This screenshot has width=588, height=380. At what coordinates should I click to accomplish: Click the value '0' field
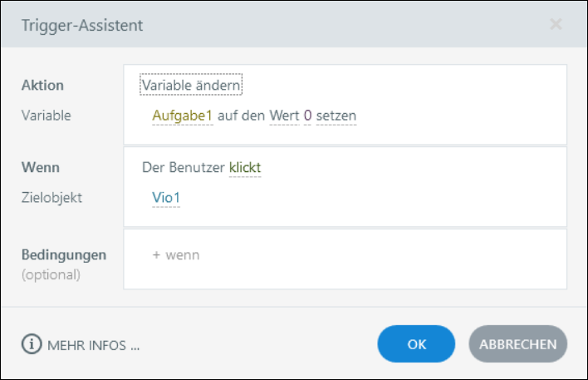tap(307, 116)
